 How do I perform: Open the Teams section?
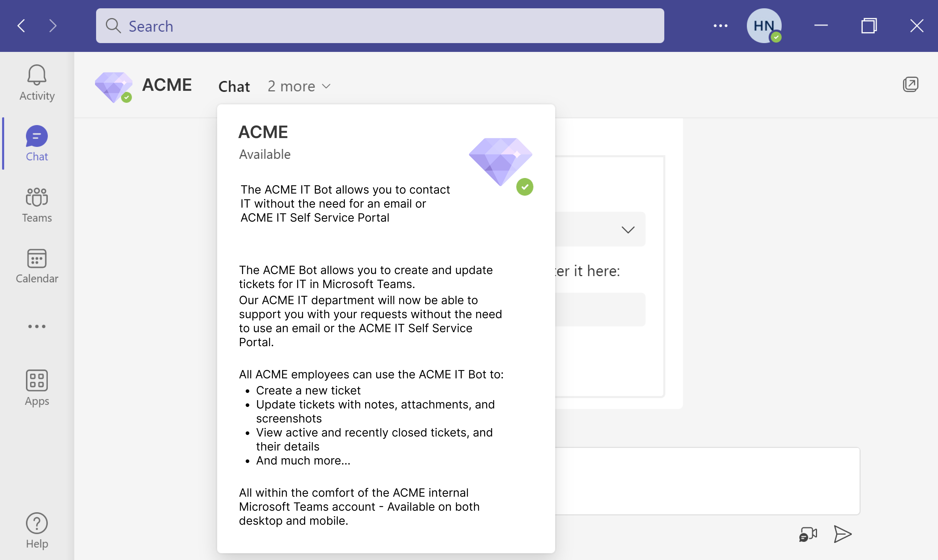coord(37,205)
